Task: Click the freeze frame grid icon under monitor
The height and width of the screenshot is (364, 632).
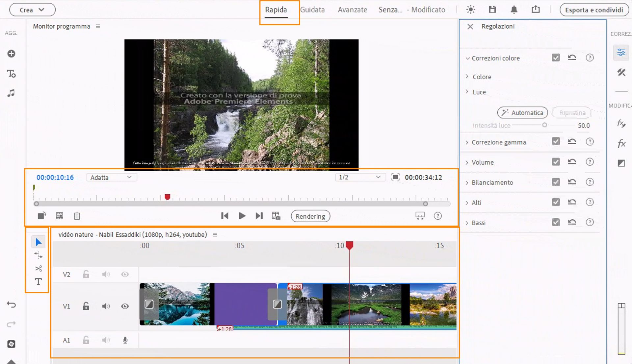Action: click(60, 216)
